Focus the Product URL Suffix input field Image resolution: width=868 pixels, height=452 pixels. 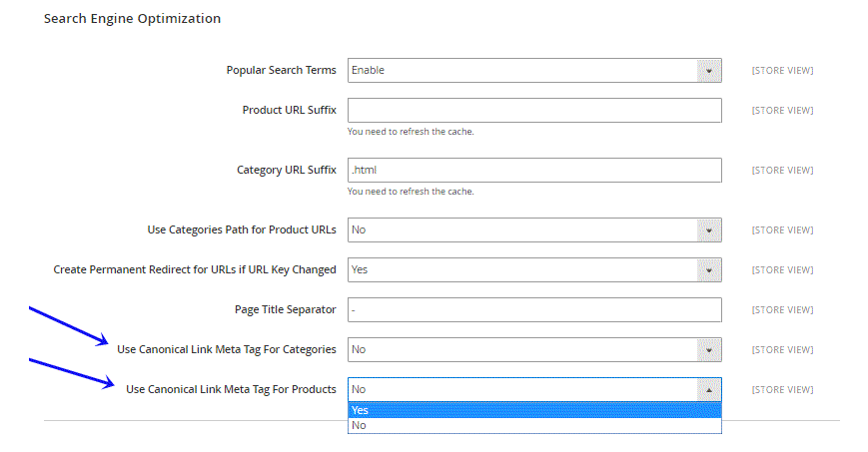point(534,110)
